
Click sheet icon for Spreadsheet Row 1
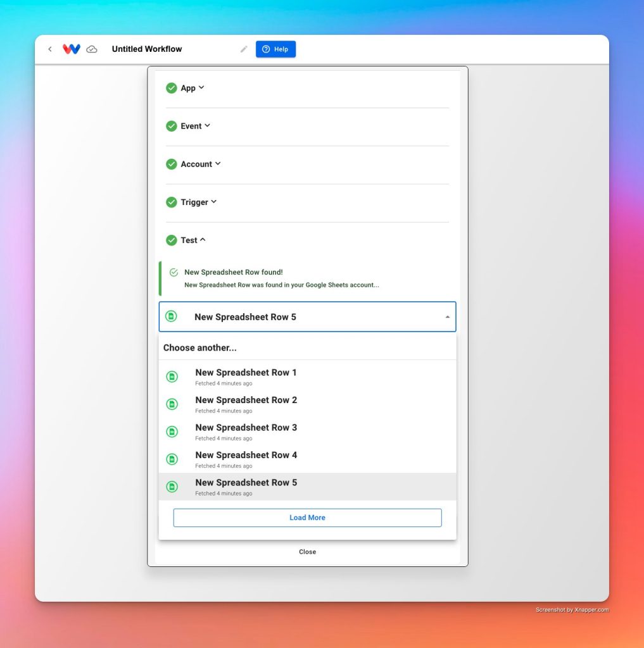(x=172, y=377)
